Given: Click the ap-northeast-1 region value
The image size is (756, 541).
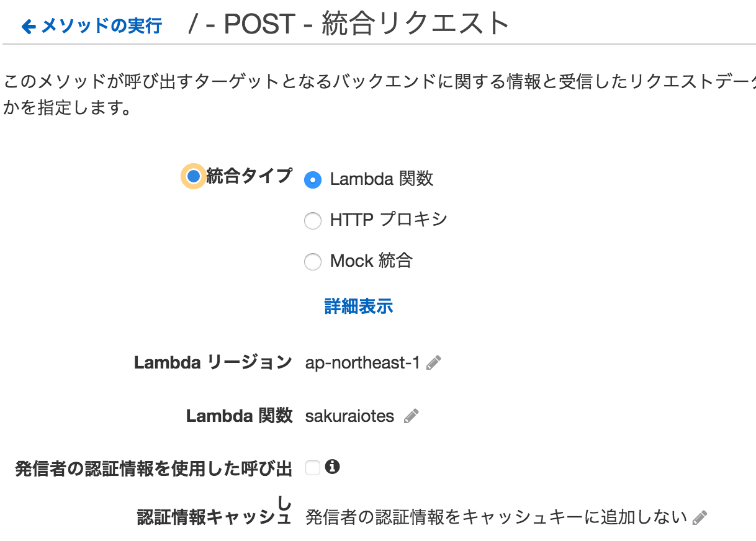Looking at the screenshot, I should click(362, 363).
